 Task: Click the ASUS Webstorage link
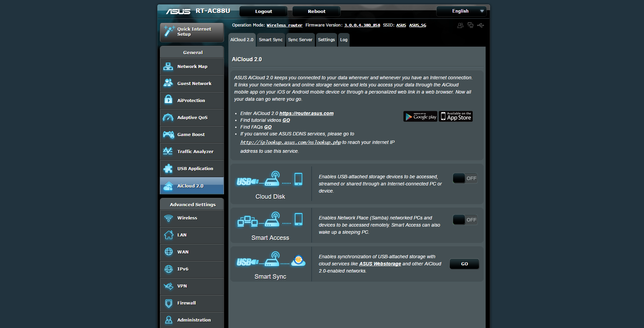380,264
